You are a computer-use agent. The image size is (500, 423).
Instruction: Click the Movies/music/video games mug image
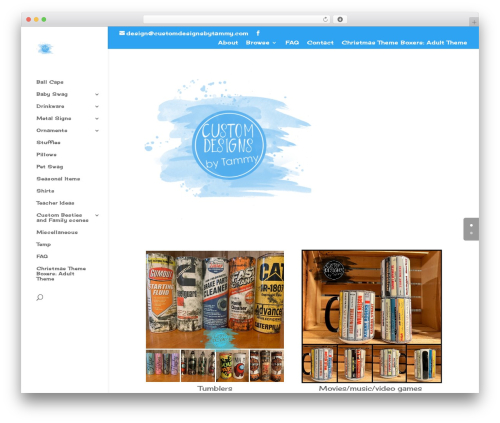click(x=372, y=316)
